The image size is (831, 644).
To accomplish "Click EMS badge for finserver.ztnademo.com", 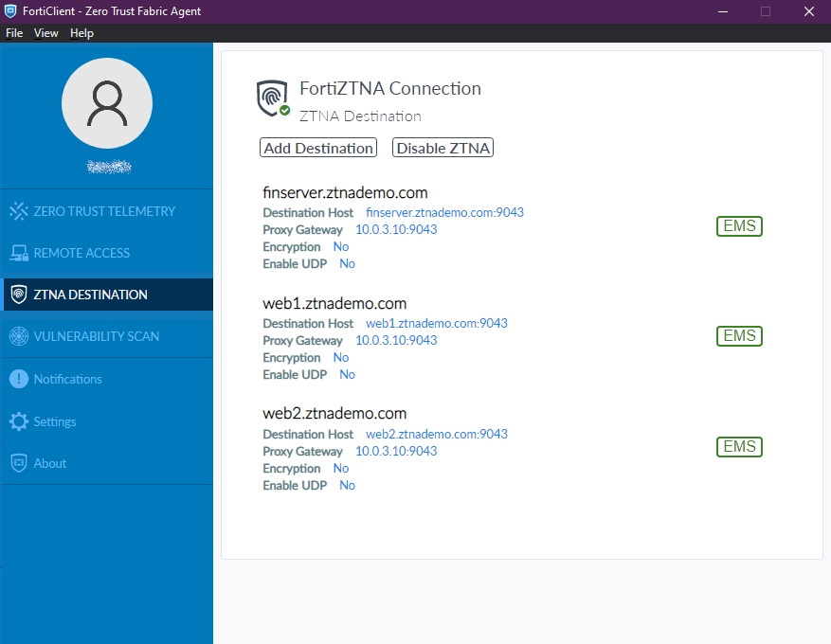I will point(739,226).
